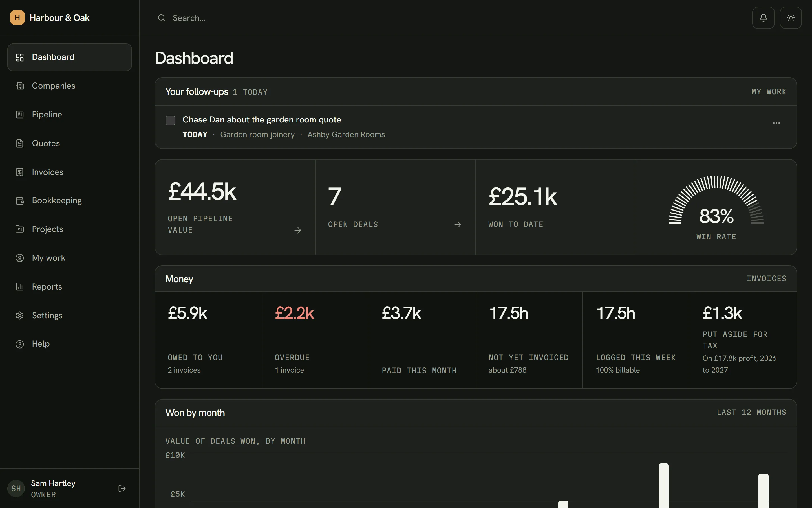This screenshot has width=812, height=508.
Task: Tick the Chase Dan follow-up checkbox
Action: pyautogui.click(x=170, y=121)
